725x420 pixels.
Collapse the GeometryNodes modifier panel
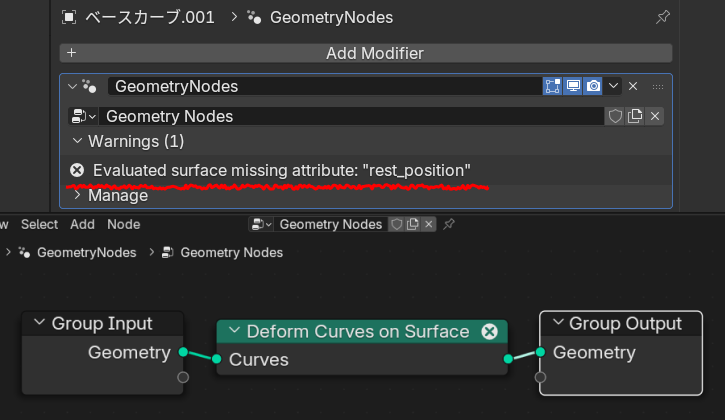[x=72, y=86]
